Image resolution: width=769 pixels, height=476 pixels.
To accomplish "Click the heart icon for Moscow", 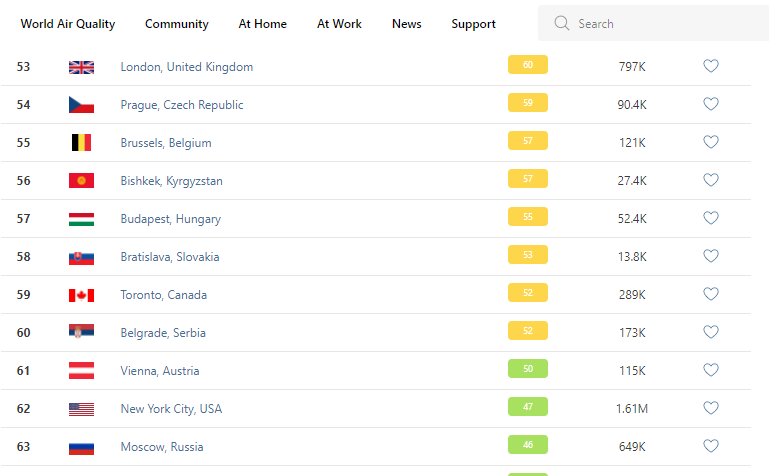I will tap(711, 447).
